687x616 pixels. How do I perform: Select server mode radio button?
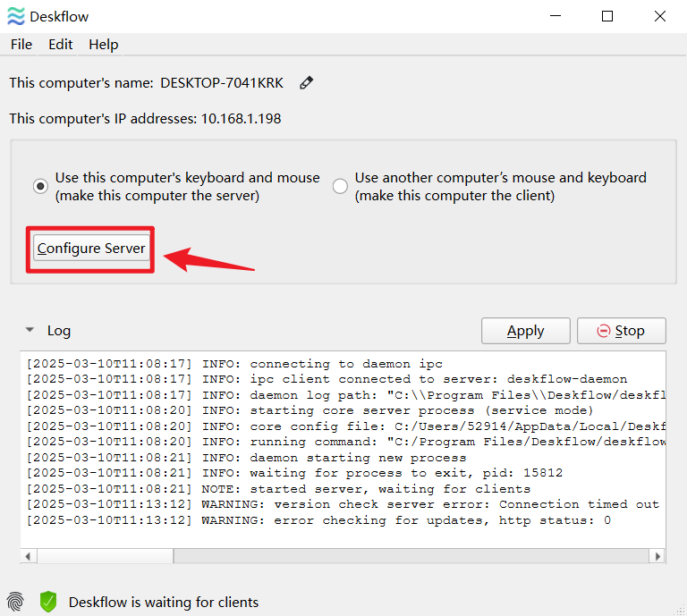point(40,186)
